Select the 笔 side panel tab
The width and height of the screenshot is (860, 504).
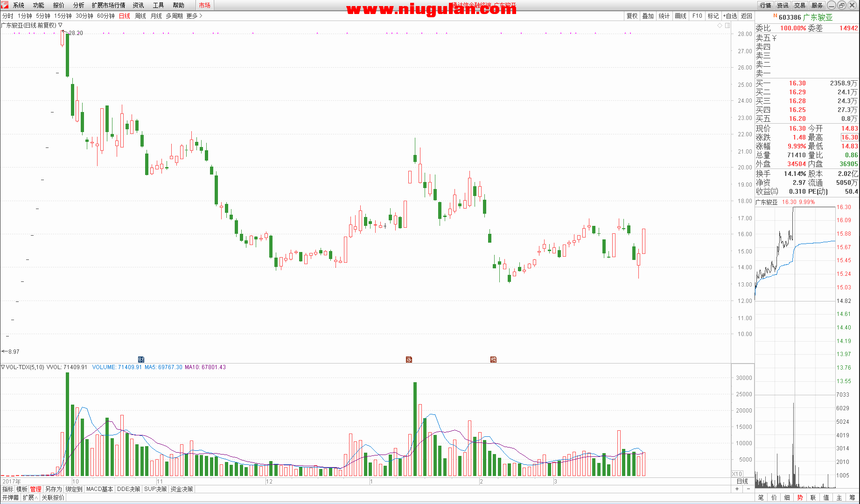pyautogui.click(x=761, y=497)
